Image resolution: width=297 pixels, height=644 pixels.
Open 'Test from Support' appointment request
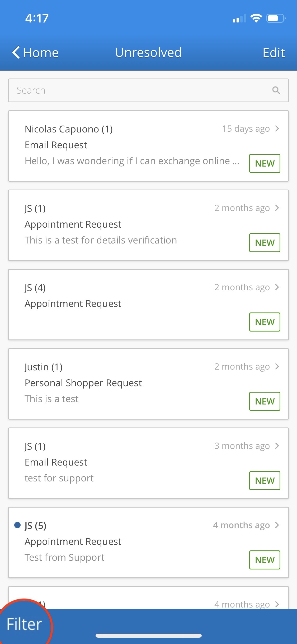[x=127, y=542]
